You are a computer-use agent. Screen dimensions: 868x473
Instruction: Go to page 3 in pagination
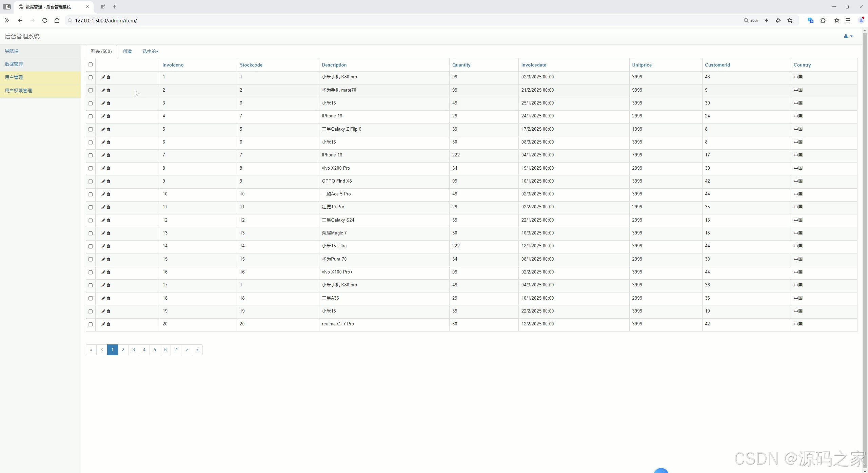[x=134, y=350]
